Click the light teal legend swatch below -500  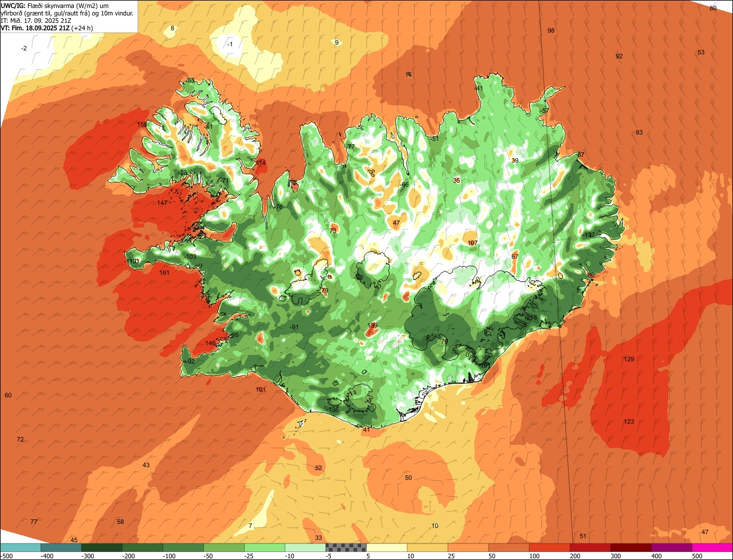click(20, 547)
